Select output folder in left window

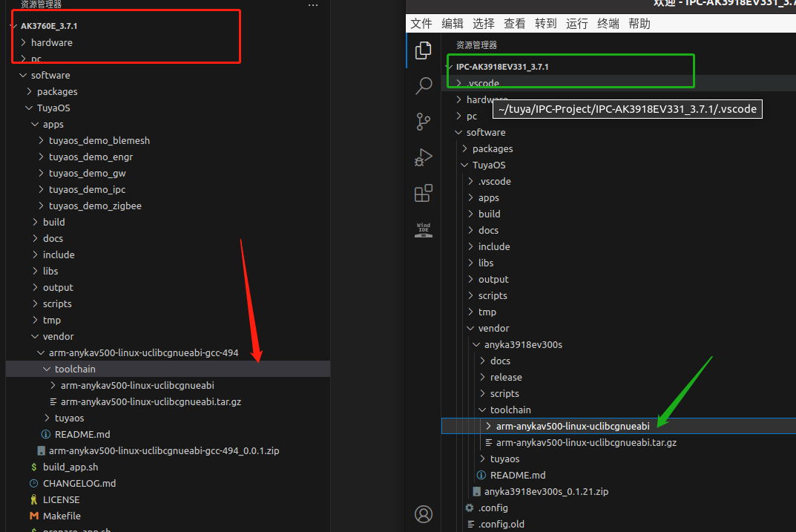click(58, 287)
